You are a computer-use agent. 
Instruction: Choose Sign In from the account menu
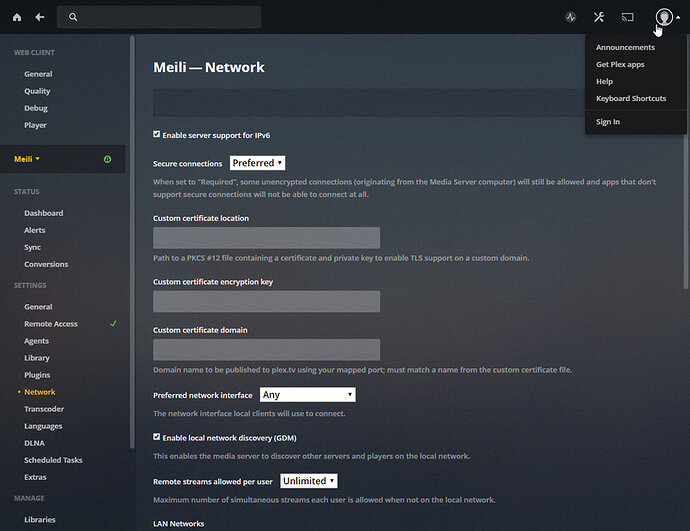point(608,122)
